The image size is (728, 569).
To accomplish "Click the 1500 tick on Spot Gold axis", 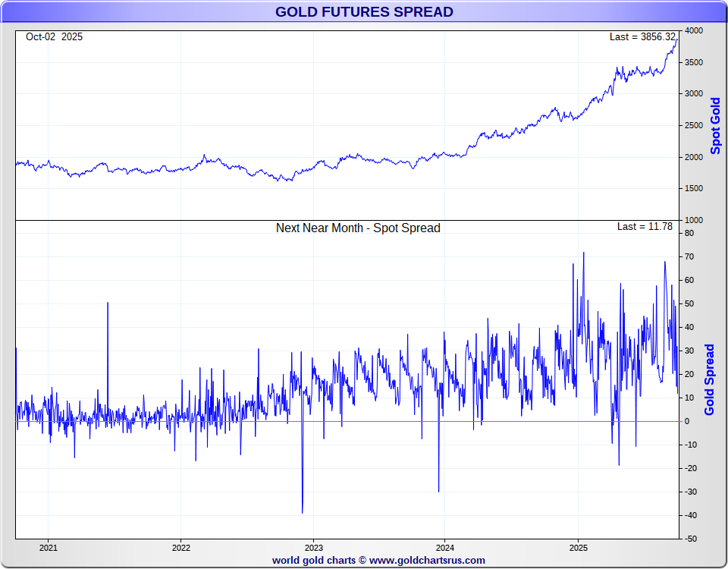I will (x=694, y=189).
